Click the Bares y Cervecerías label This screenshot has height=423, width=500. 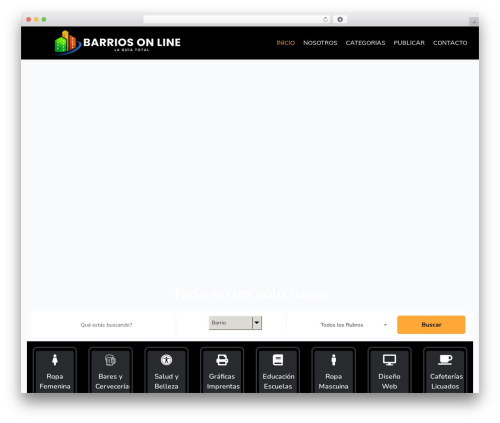click(112, 381)
